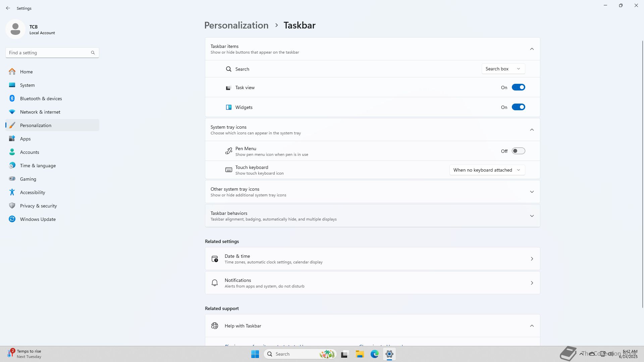Open Windows Update in sidebar

coord(38,219)
